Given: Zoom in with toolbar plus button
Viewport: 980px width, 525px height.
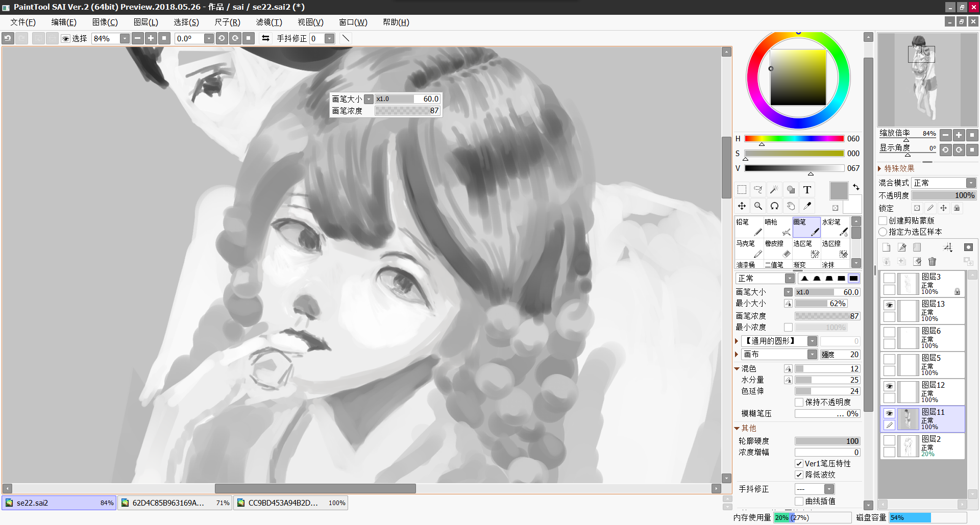Looking at the screenshot, I should pos(151,38).
